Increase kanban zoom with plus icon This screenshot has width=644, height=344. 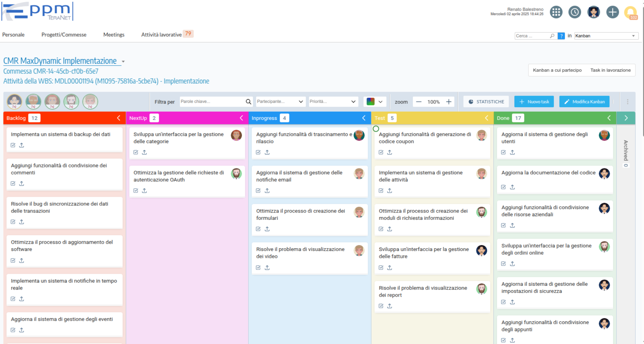point(449,102)
